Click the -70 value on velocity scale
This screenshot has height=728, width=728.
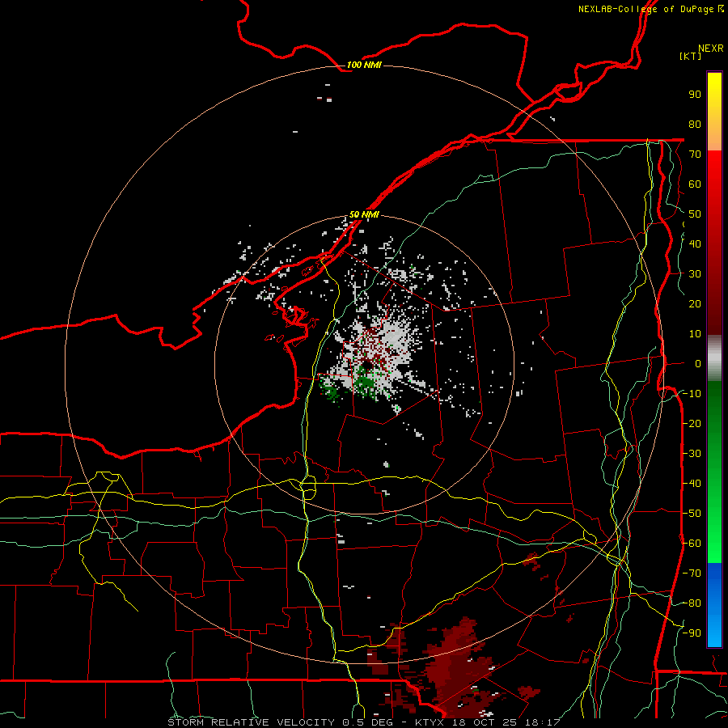pos(692,574)
